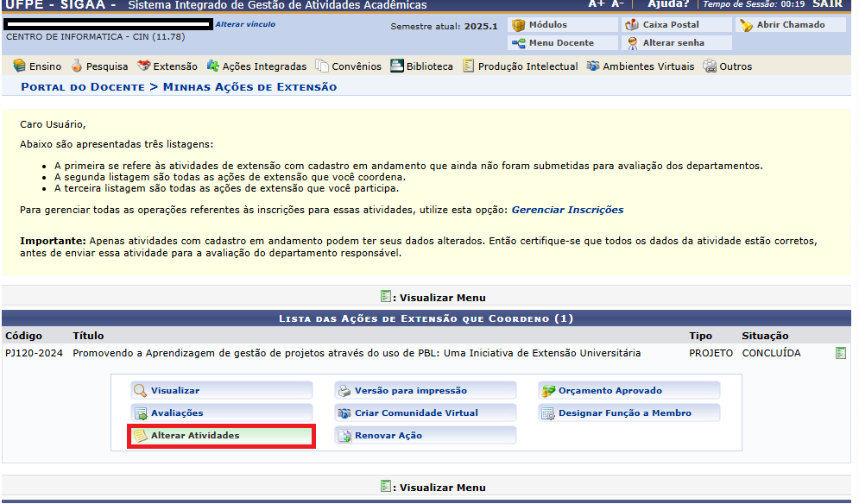The image size is (859, 504).
Task: Open the Módulos button
Action: pos(547,25)
